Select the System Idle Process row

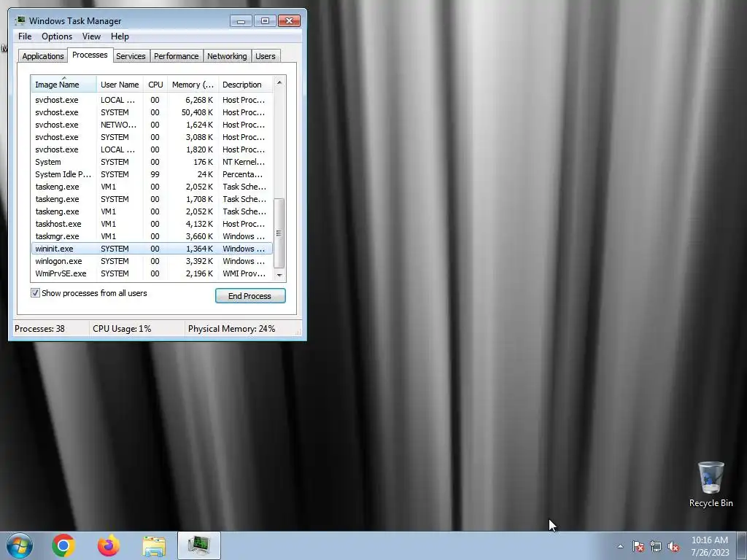(x=152, y=174)
